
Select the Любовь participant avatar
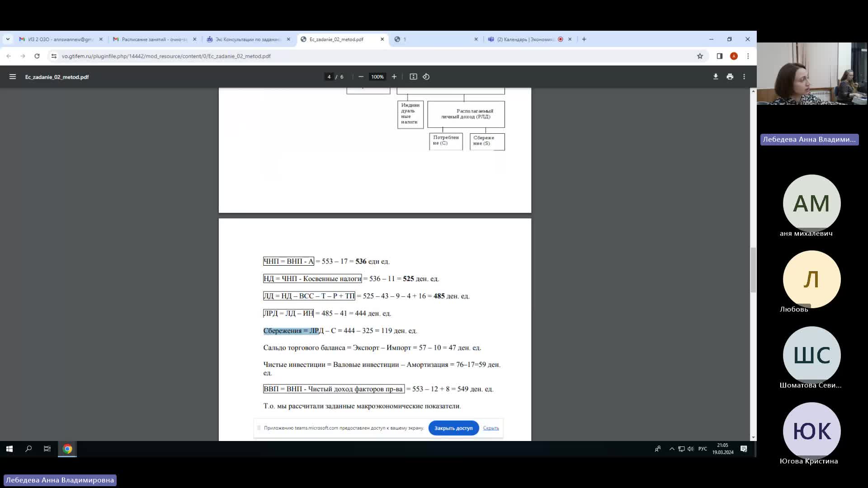click(811, 279)
